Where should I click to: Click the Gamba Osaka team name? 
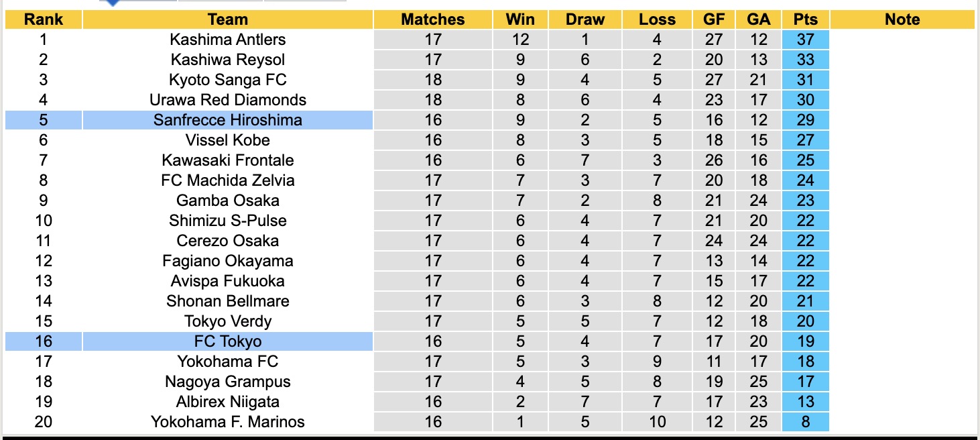[x=228, y=201]
